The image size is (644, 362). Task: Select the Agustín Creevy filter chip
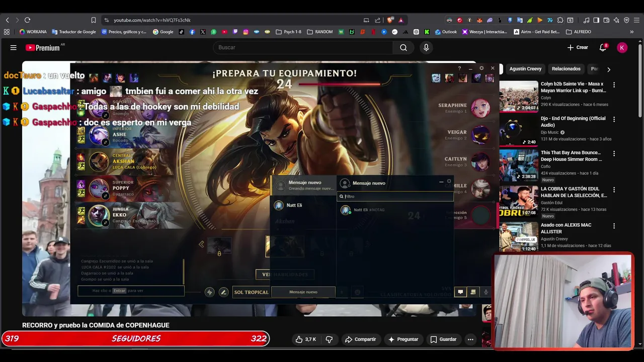[x=525, y=69]
